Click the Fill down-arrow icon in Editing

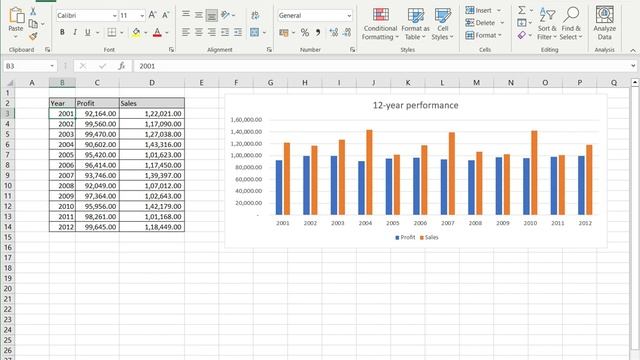[522, 23]
